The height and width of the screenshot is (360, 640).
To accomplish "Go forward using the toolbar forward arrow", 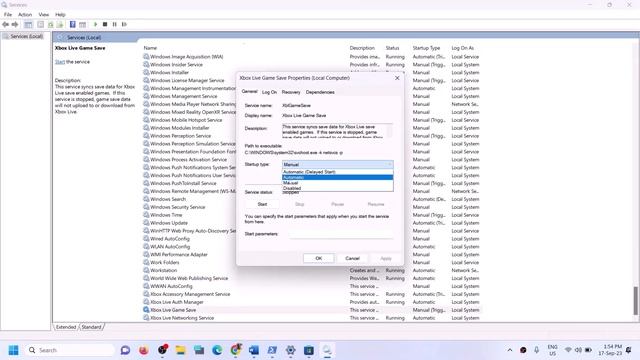I will 15,24.
